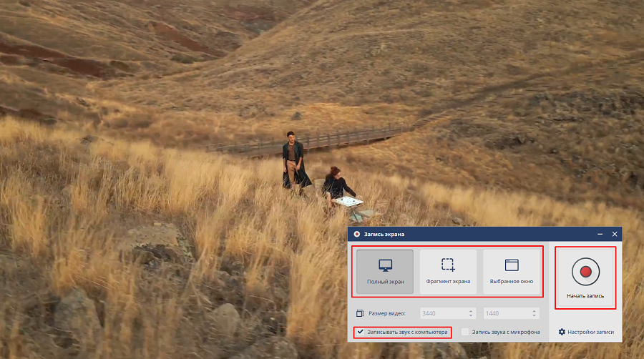Open Настройки записи link

[590, 332]
